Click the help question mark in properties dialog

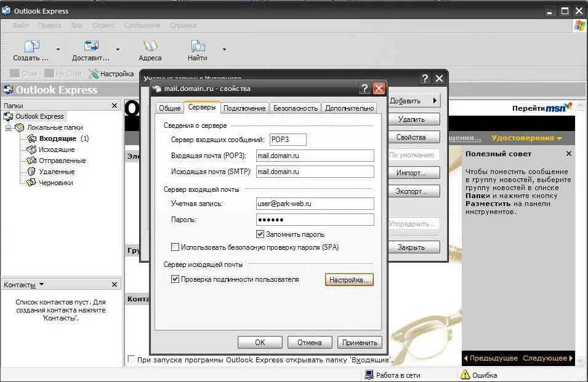[x=364, y=89]
